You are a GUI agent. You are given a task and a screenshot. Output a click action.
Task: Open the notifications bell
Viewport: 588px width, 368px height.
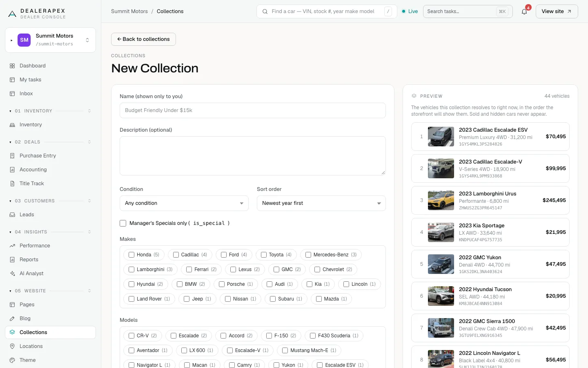coord(524,11)
